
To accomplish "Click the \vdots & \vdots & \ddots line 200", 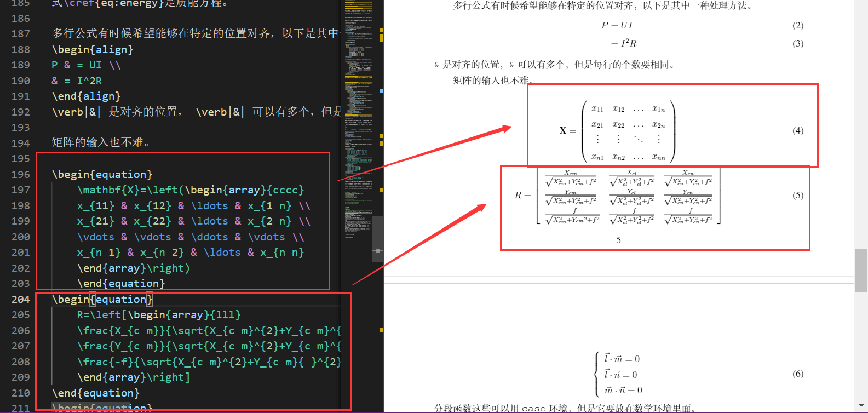I will tap(190, 237).
